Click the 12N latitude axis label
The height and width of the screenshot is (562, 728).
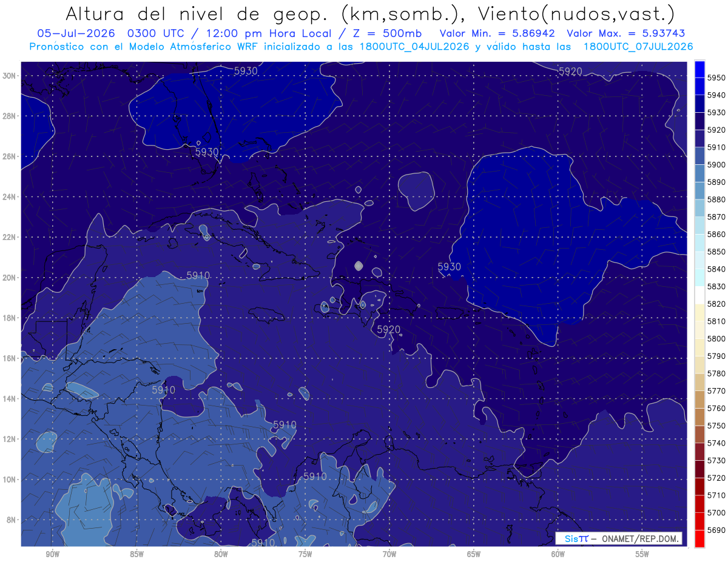[x=9, y=439]
